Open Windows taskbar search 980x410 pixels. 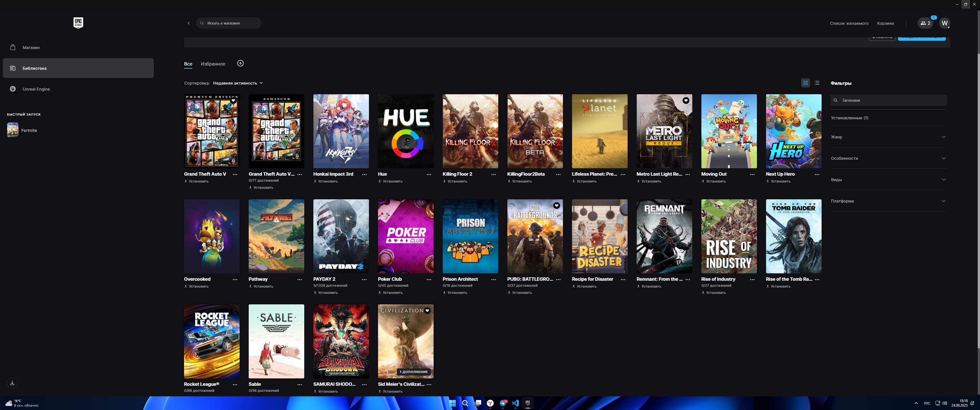click(465, 403)
